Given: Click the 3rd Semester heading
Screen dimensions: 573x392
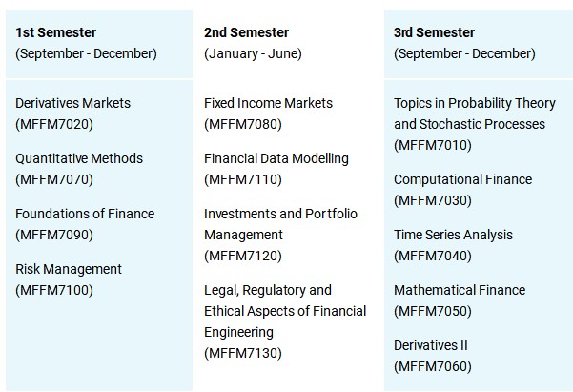Looking at the screenshot, I should click(434, 32).
